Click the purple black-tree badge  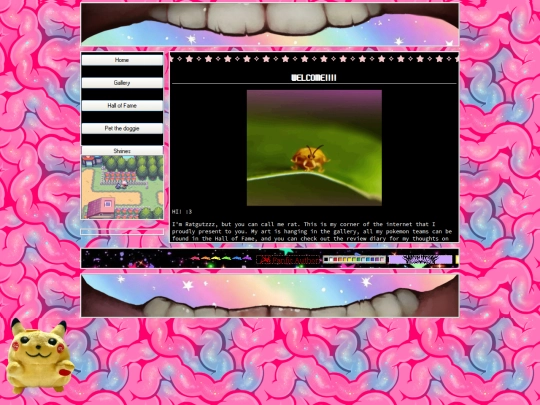(420, 260)
